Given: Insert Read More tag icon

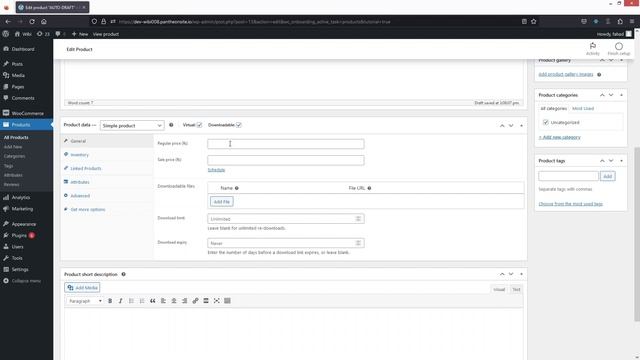Looking at the screenshot, I should [206, 301].
